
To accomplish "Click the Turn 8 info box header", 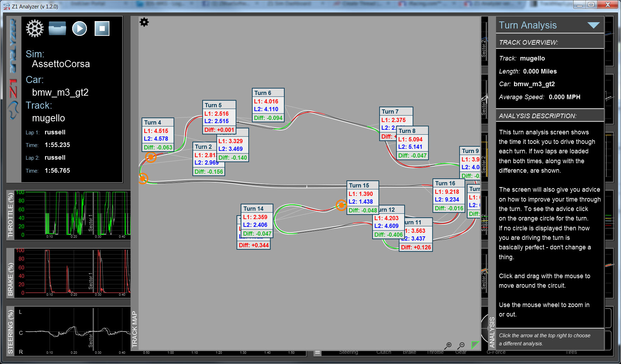I will pos(412,131).
